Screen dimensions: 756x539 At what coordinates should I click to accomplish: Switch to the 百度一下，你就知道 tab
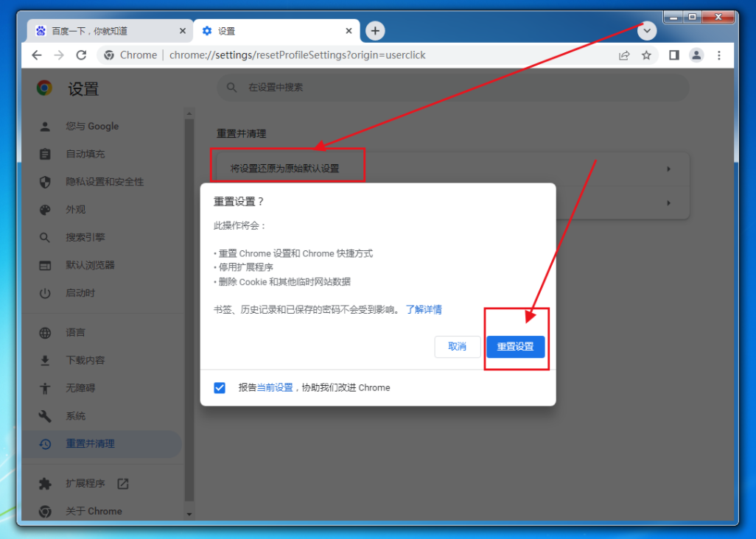click(x=111, y=31)
